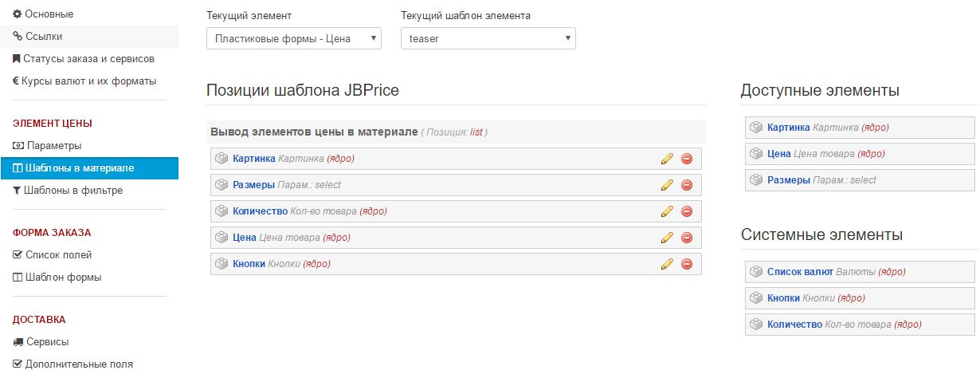Edit the Количество element with pencil icon
Image resolution: width=980 pixels, height=378 pixels.
click(x=667, y=211)
